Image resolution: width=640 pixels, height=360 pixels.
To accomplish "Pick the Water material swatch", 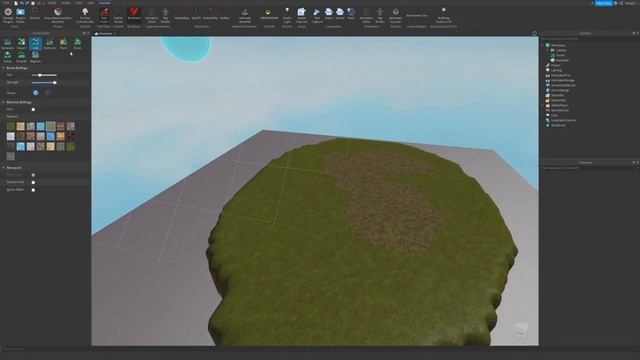I will pos(40,126).
